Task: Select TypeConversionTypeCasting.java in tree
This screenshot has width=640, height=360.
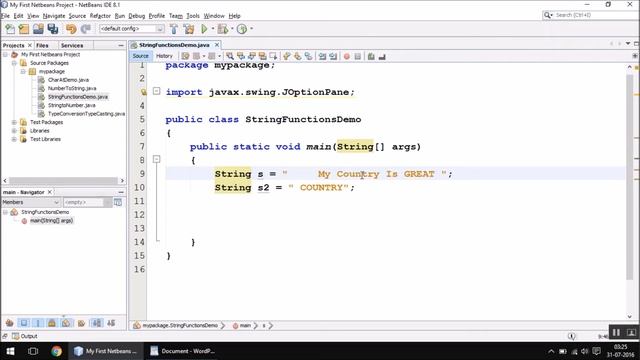Action: click(86, 114)
